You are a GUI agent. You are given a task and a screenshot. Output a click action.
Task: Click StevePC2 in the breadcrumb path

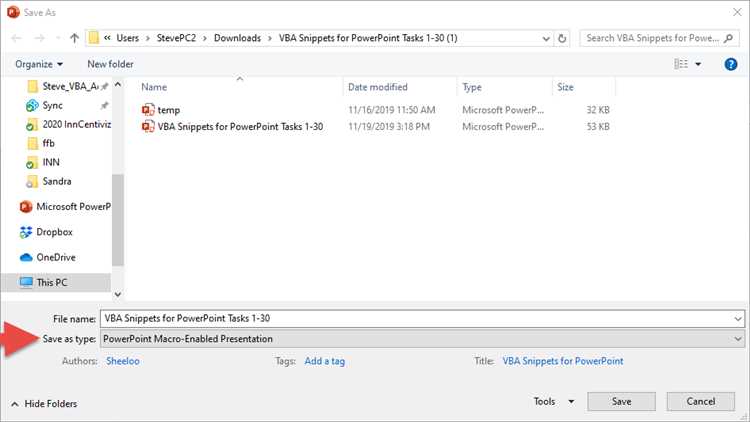tap(176, 38)
